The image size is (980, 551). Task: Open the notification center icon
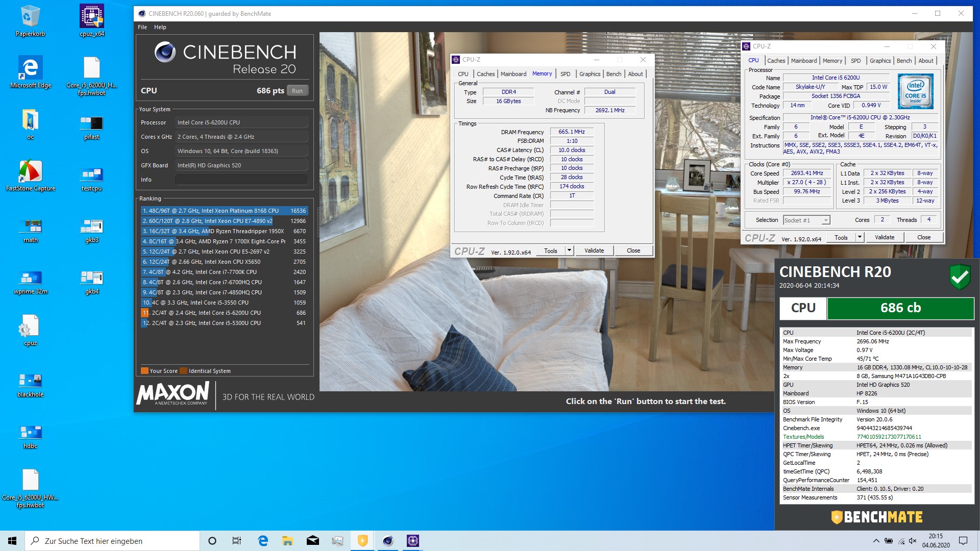pyautogui.click(x=963, y=541)
